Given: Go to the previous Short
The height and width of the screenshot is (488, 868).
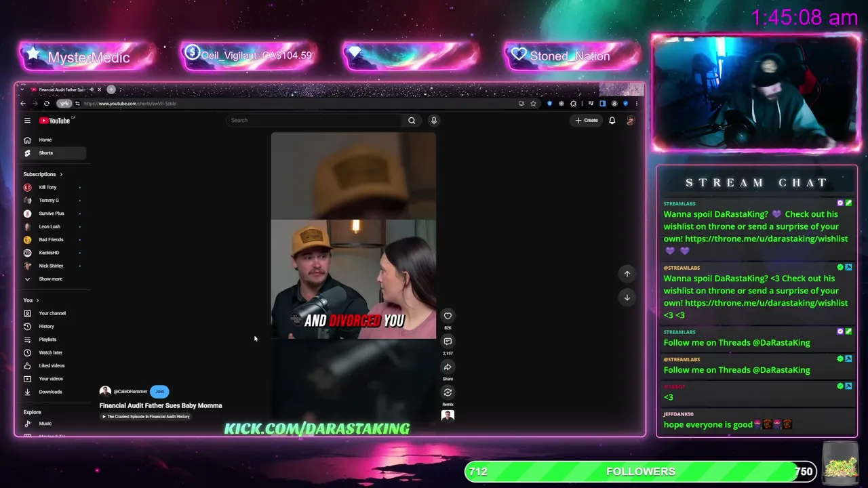Looking at the screenshot, I should click(x=627, y=274).
